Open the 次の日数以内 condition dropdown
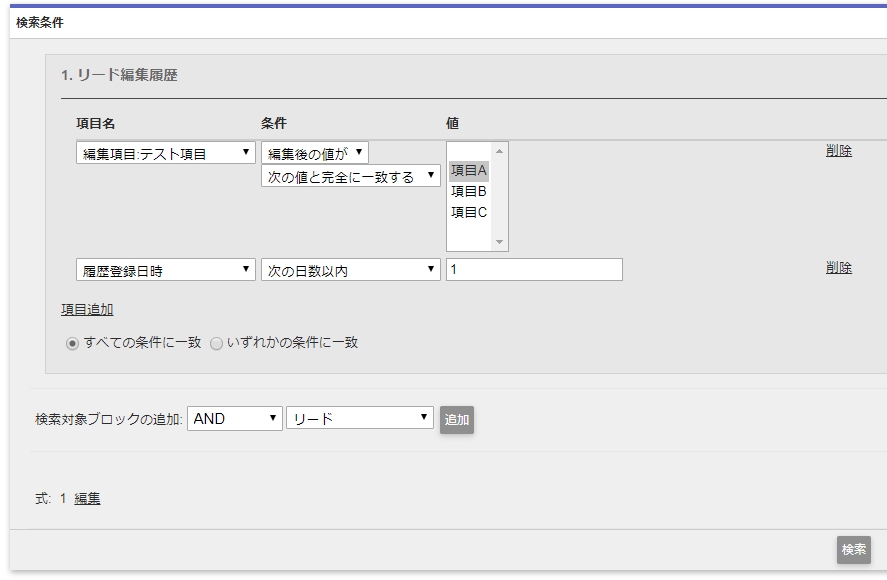This screenshot has height=580, width=887. pyautogui.click(x=351, y=270)
